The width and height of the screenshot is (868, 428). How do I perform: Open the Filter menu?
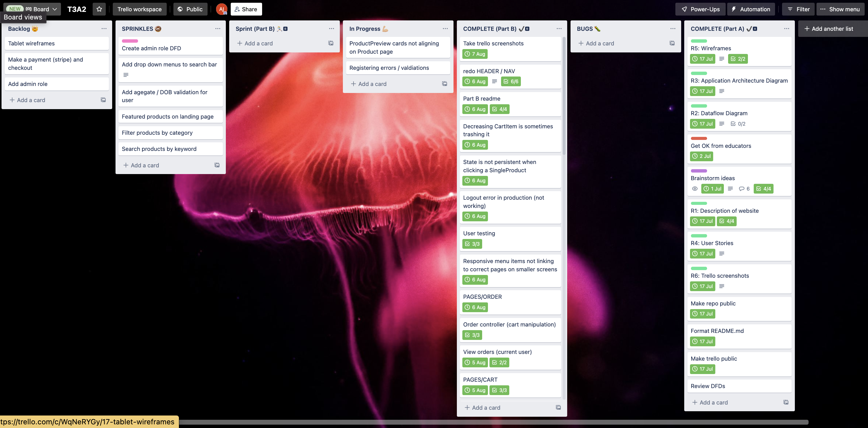point(798,9)
